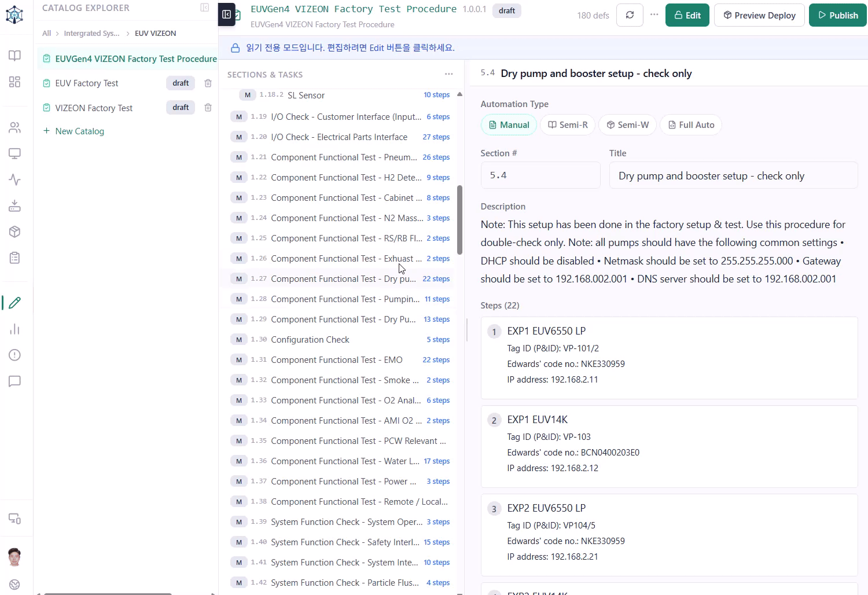Viewport: 868px width, 595px height.
Task: Click the sections list vertical scrollbar thumb
Action: [460, 220]
